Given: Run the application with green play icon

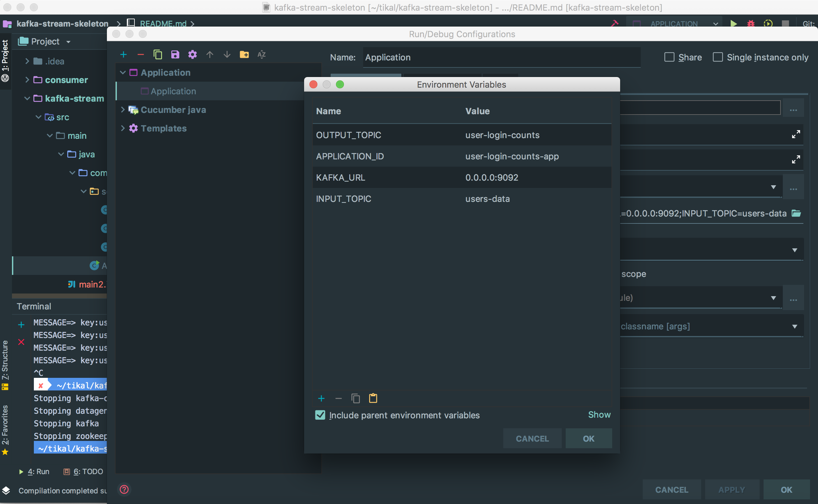Looking at the screenshot, I should click(733, 24).
